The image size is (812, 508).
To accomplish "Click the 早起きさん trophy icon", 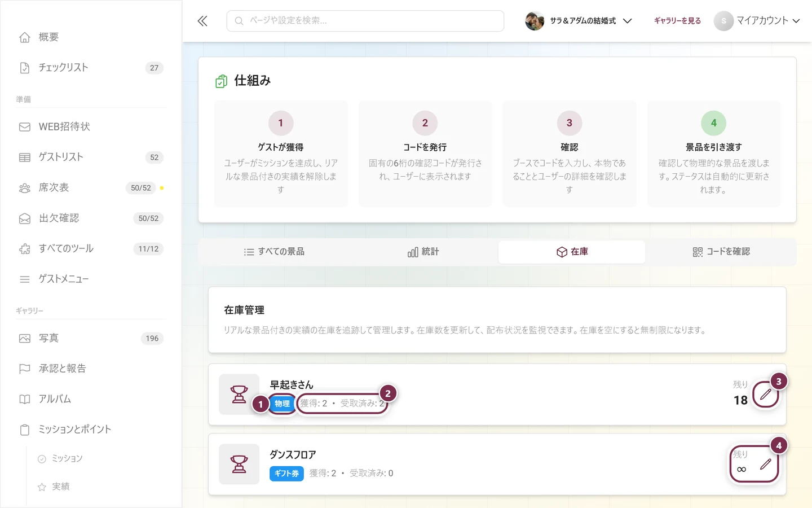I will click(239, 395).
